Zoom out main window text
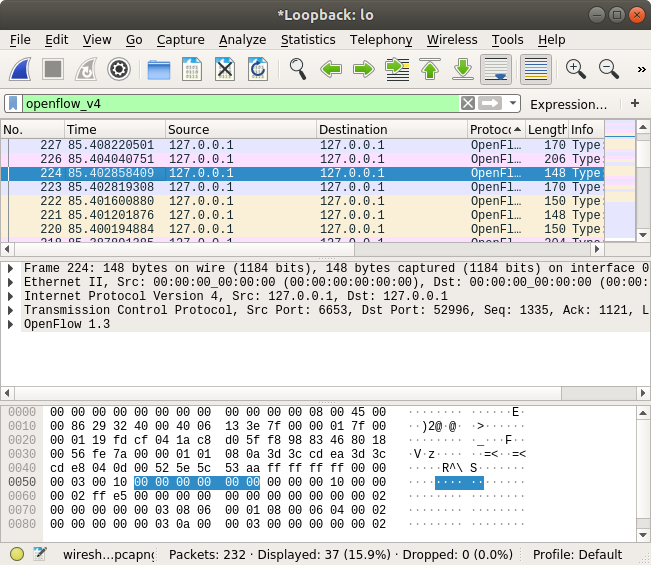 coord(609,69)
